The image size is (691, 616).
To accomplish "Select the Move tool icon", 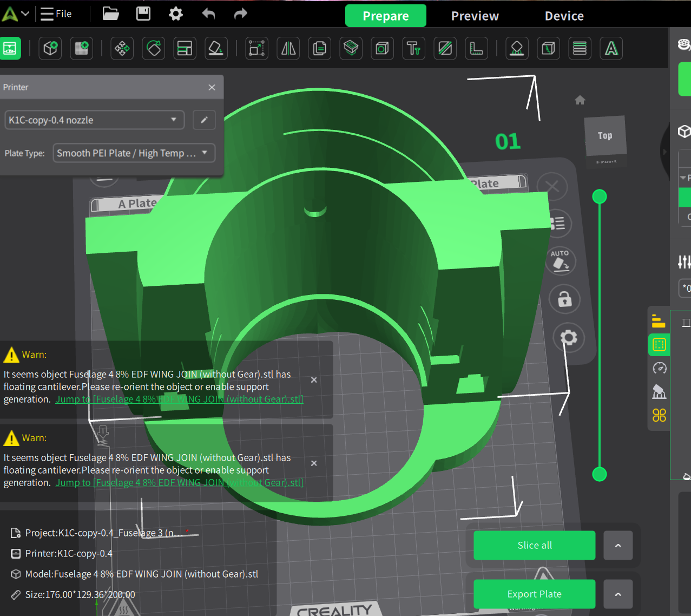I will coord(122,49).
